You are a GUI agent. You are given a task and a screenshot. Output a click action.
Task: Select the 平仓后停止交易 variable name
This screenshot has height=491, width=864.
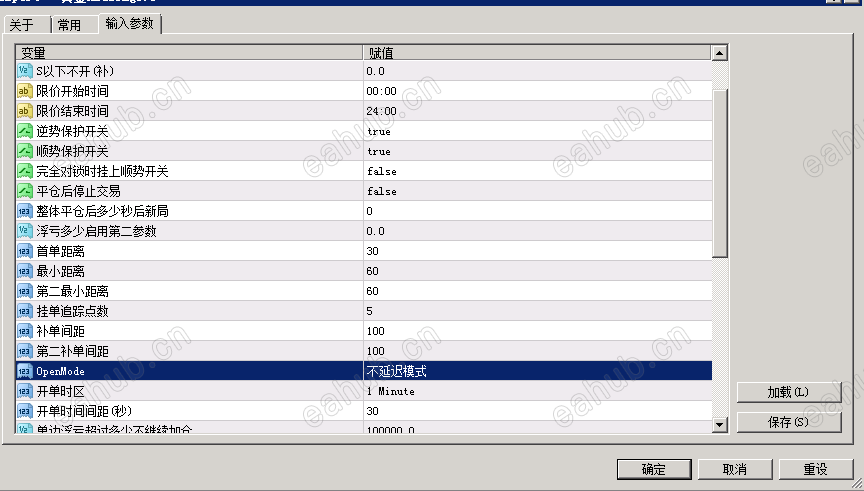(79, 191)
